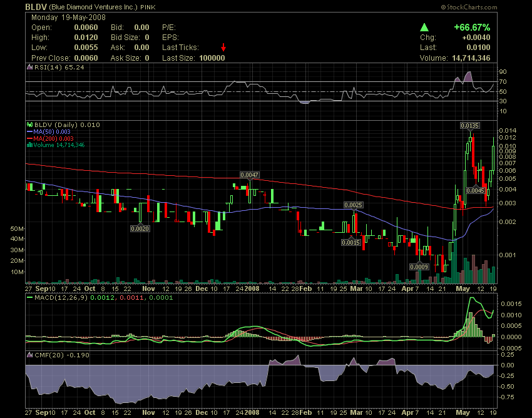Click the 30M volume axis label
The height and width of the screenshot is (418, 532).
click(17, 250)
